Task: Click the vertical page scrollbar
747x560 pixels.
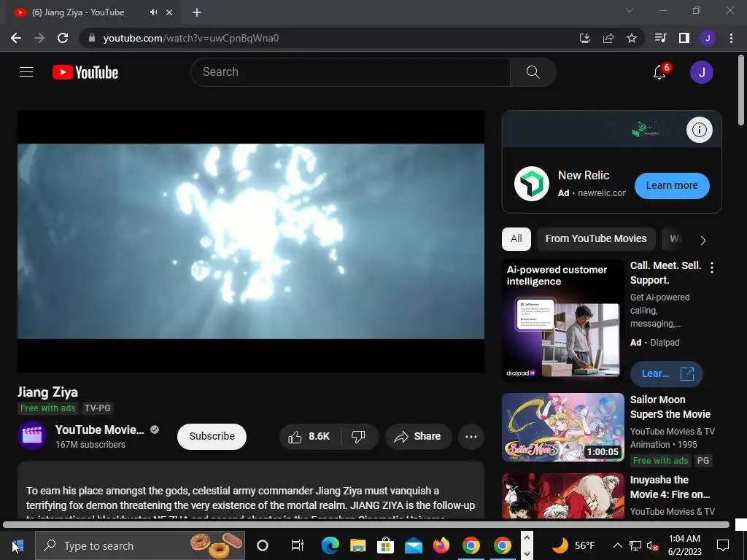Action: click(741, 91)
